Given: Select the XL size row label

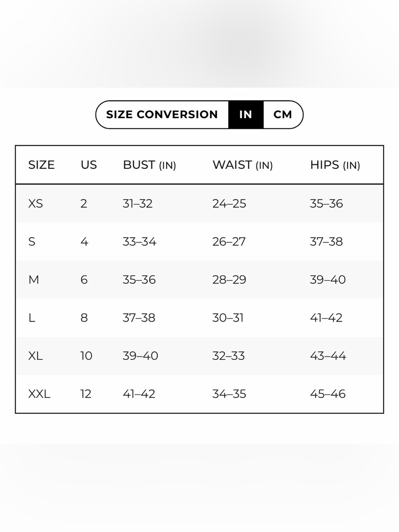Looking at the screenshot, I should point(36,356).
